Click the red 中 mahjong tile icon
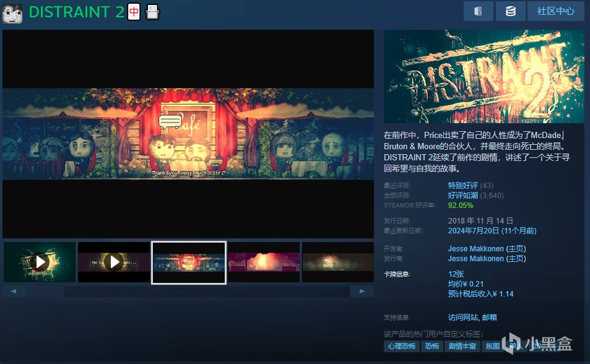 134,12
